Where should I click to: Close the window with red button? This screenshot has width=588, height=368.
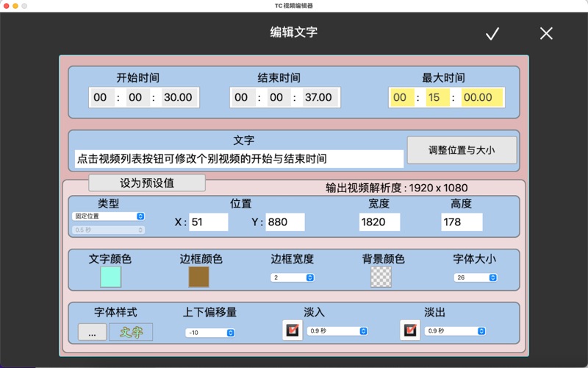(6, 6)
